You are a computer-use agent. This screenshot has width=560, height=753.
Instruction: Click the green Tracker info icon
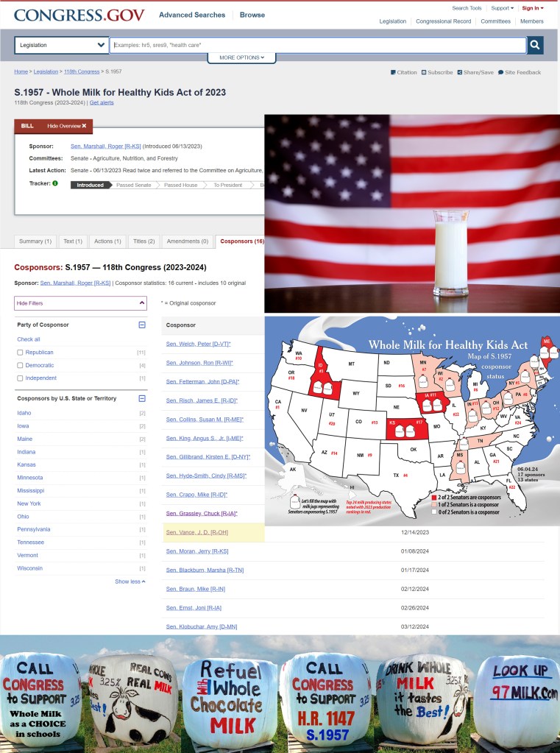(55, 183)
